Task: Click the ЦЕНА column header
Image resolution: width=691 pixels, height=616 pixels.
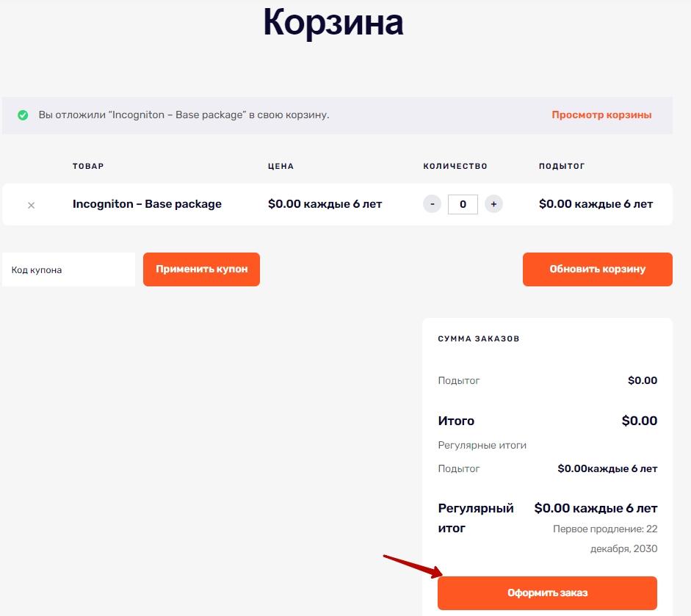Action: coord(281,166)
